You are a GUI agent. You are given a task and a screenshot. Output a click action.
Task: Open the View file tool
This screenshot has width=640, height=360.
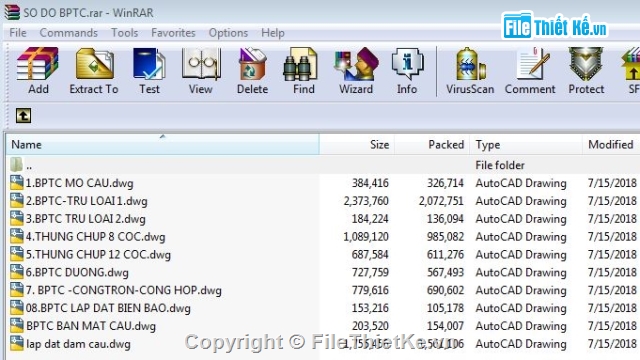(201, 64)
